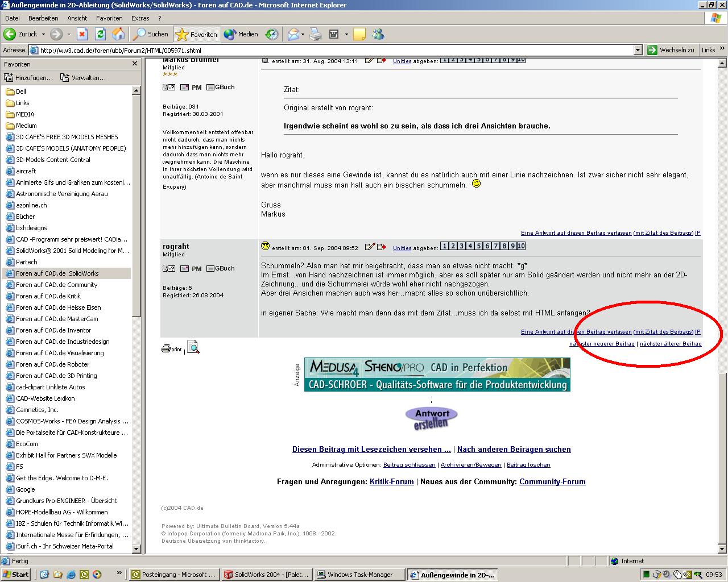
Task: Expand the Links toolbar chevron
Action: pyautogui.click(x=722, y=50)
